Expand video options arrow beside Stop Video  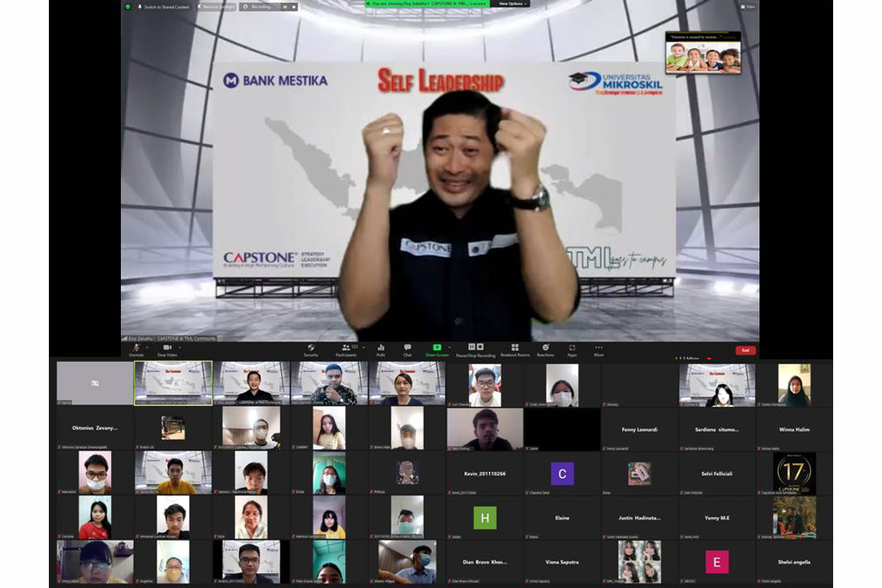point(181,348)
